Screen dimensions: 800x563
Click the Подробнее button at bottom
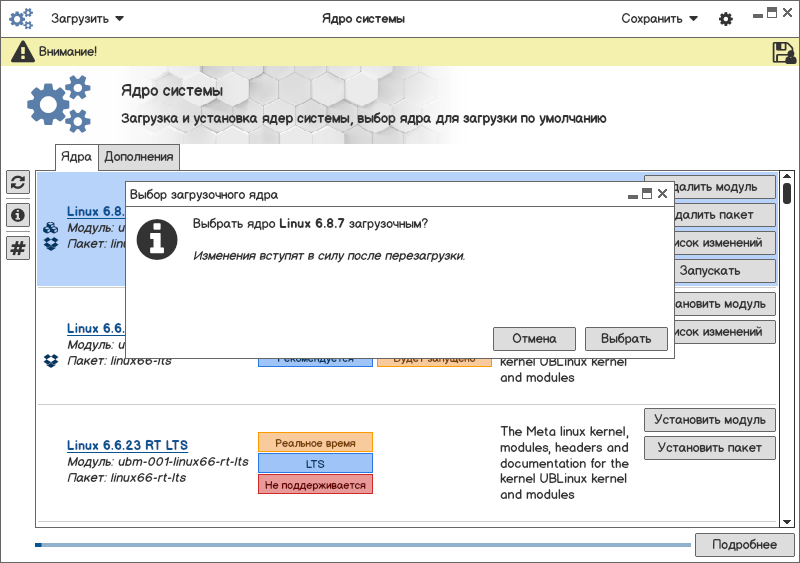[x=744, y=545]
